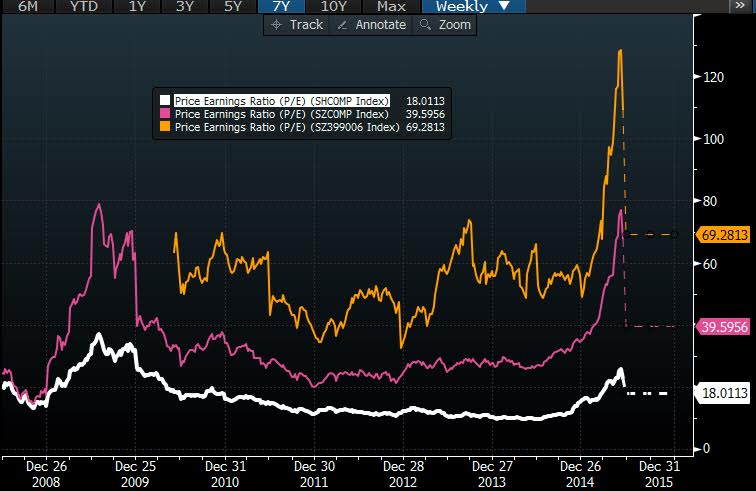
Task: Click the SHCOMP Index legend label
Action: [281, 101]
